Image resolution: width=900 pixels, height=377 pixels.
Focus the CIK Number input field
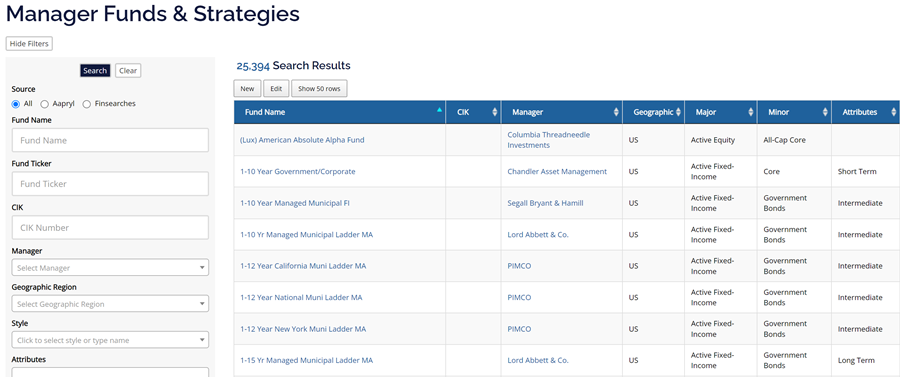110,227
